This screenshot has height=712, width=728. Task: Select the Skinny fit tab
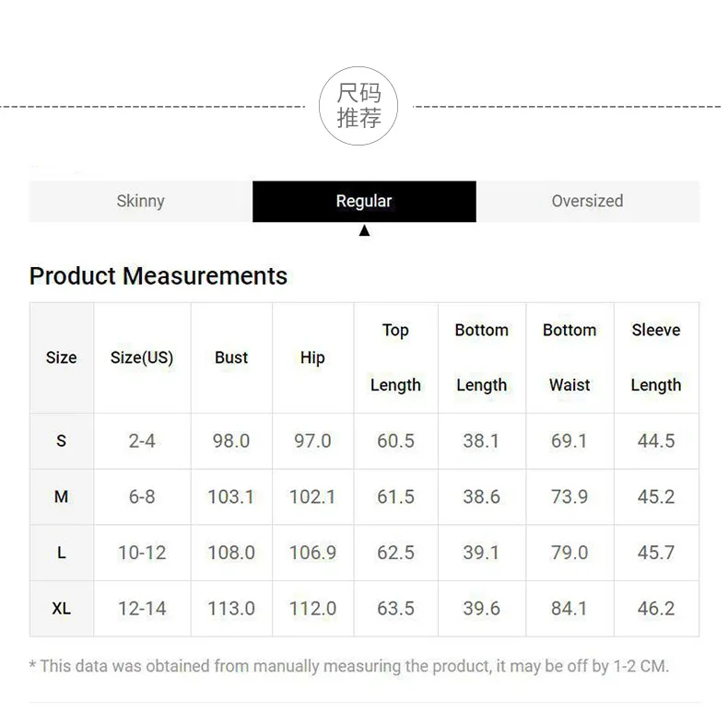[141, 201]
